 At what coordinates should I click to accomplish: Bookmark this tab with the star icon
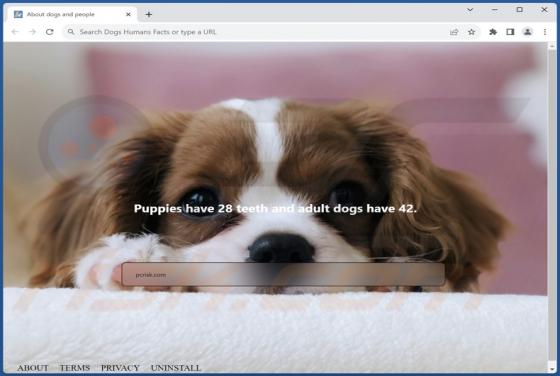coord(471,32)
